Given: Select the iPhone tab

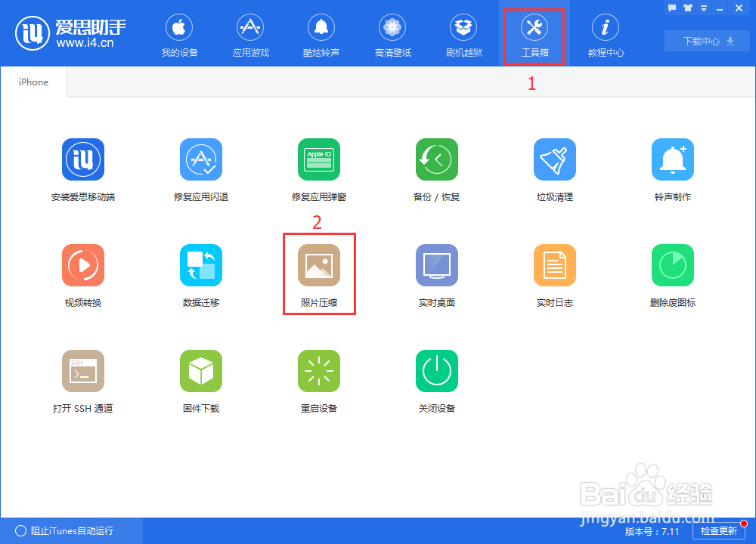Looking at the screenshot, I should (33, 82).
